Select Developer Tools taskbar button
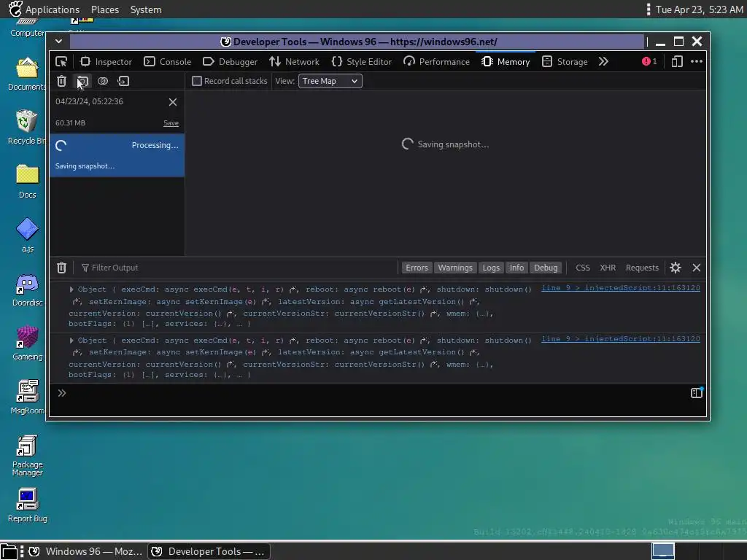747x560 pixels. 209,551
